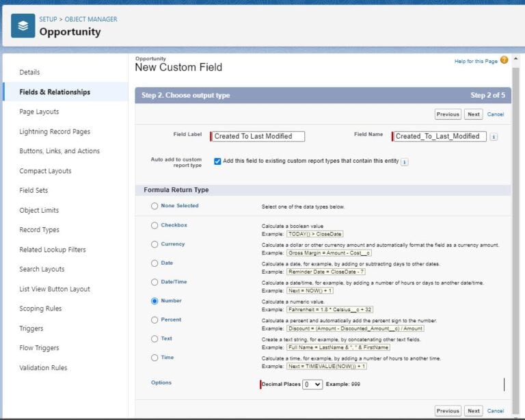Uncheck Add this field to custom report types
The width and height of the screenshot is (525, 420).
click(217, 161)
